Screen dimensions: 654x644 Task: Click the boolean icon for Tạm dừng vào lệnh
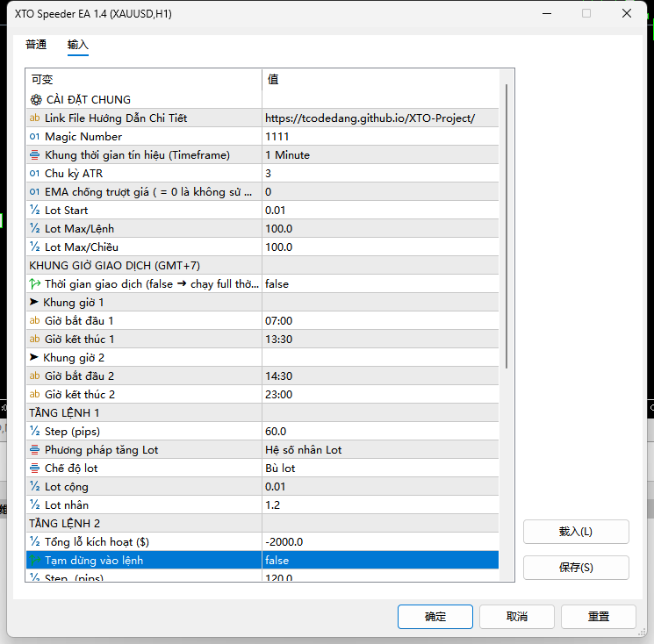pos(34,561)
